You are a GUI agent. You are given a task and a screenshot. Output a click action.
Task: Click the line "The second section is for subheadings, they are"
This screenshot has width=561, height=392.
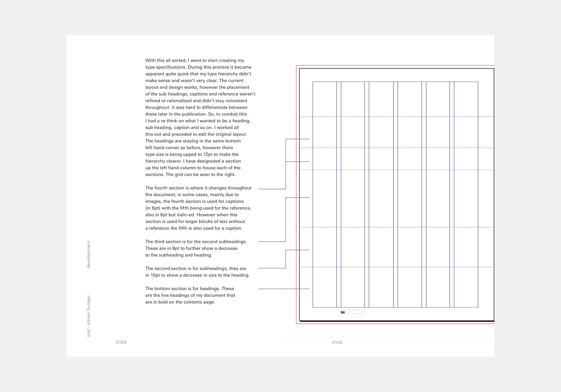click(196, 269)
